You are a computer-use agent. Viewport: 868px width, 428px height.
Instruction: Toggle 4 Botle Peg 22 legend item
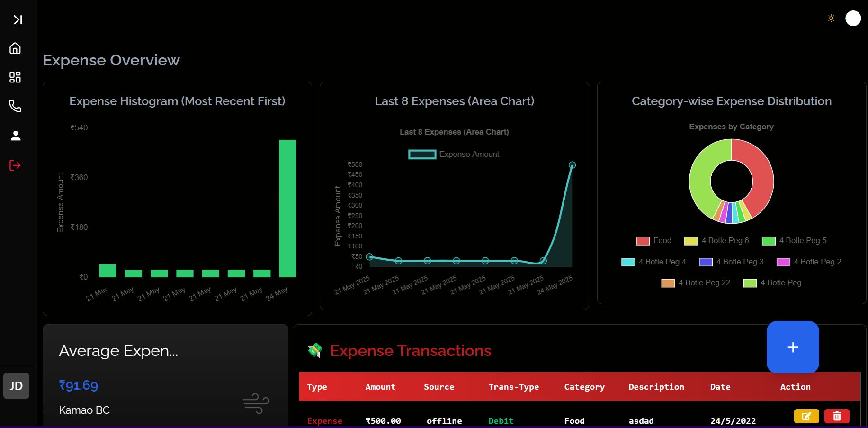(696, 283)
